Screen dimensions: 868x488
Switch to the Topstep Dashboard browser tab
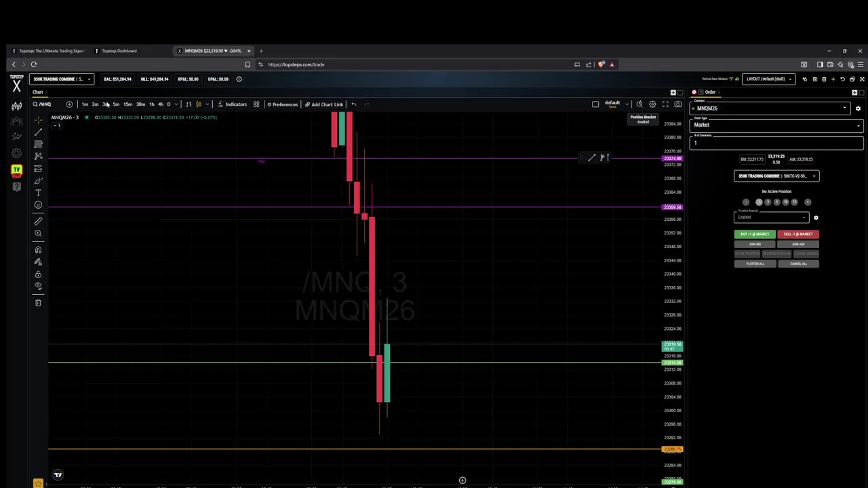(119, 51)
